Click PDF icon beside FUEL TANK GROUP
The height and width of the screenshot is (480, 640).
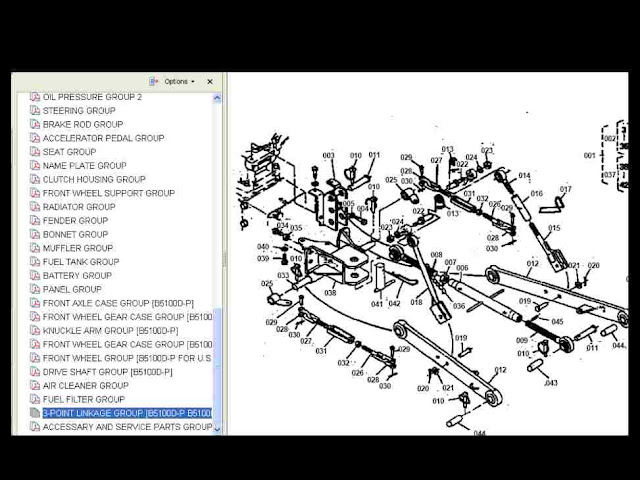(35, 262)
